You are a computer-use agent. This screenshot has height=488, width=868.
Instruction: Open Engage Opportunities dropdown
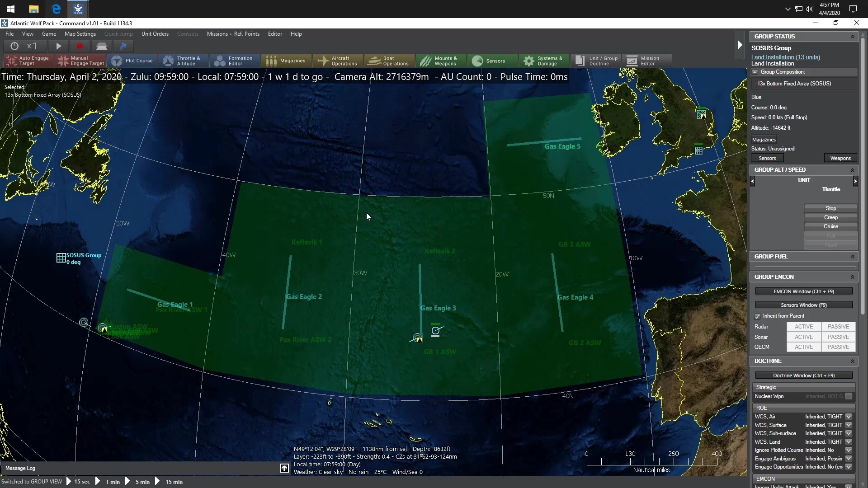point(849,467)
